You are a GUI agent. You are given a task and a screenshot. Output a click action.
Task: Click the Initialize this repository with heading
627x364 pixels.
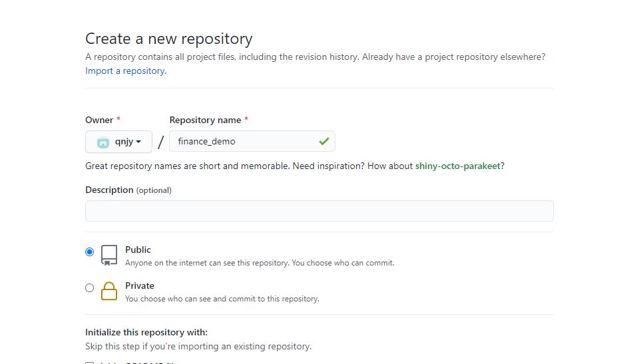tap(146, 332)
